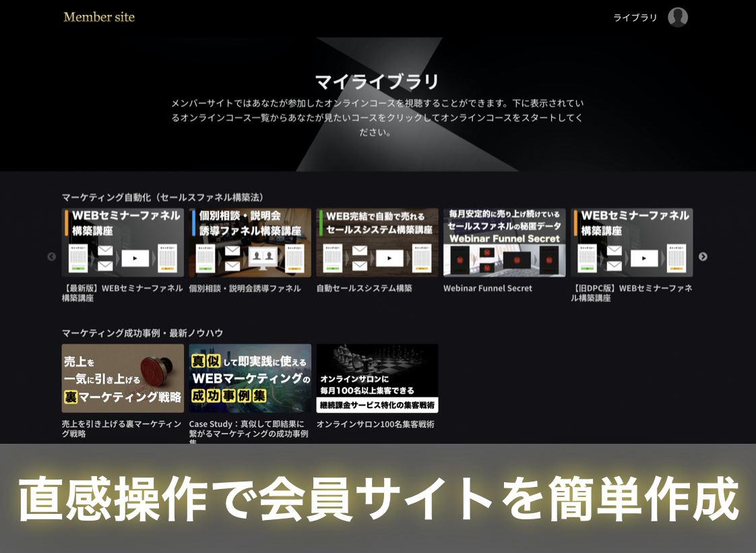Open the ライブラリ menu item
756x553 pixels.
tap(635, 18)
